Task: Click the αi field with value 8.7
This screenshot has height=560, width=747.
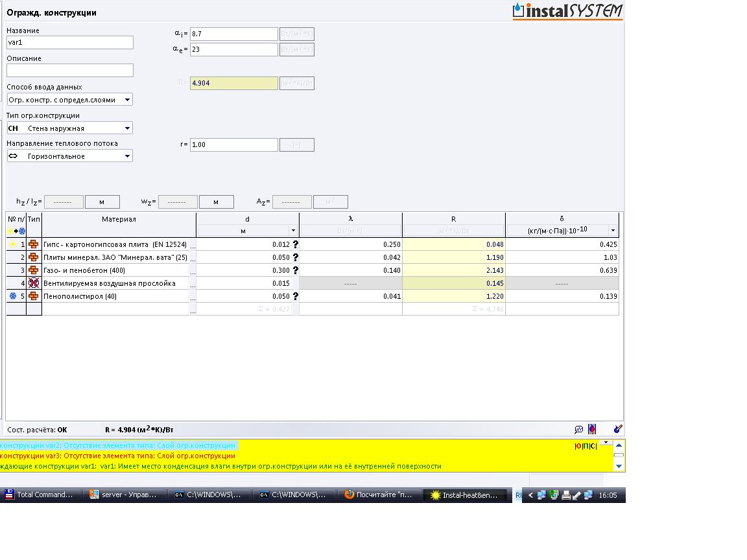Action: pyautogui.click(x=234, y=34)
